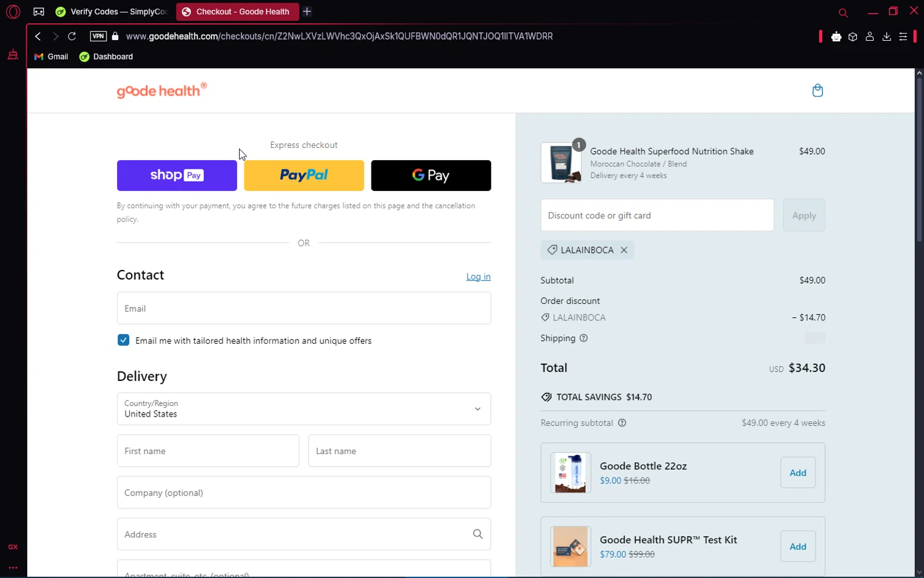Open the easy setup sliders icon
924x578 pixels.
tap(903, 37)
